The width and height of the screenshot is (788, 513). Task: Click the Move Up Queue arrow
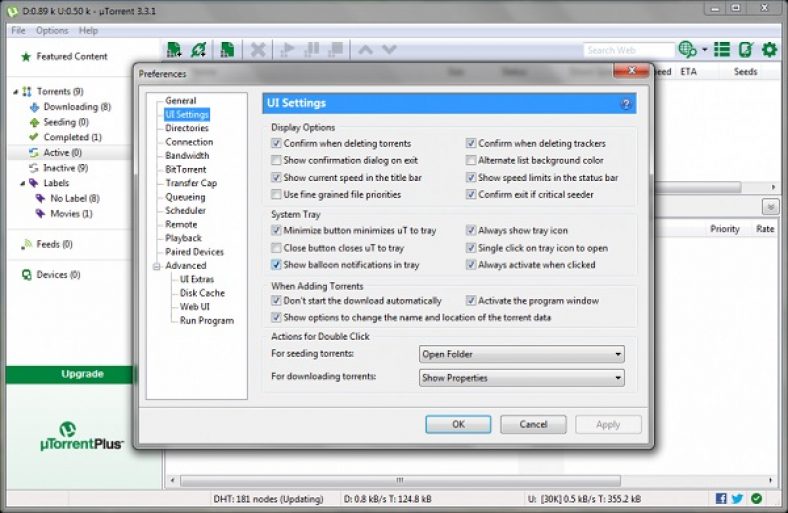tap(365, 50)
